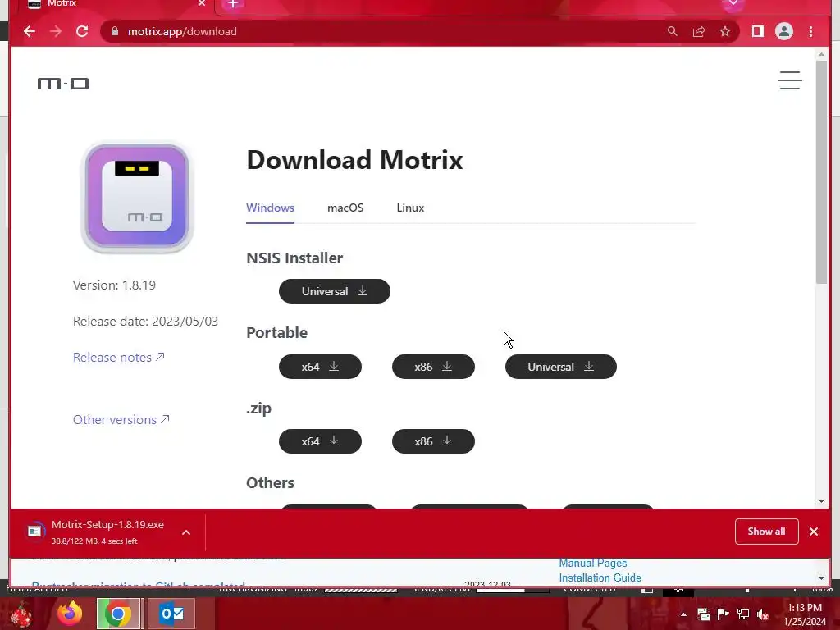The height and width of the screenshot is (630, 840).
Task: Download the Portable Universal build
Action: [561, 367]
